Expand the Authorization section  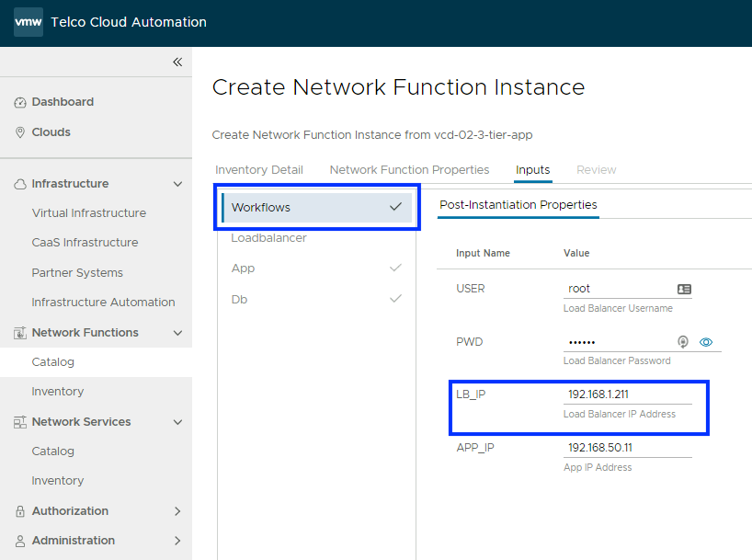177,511
